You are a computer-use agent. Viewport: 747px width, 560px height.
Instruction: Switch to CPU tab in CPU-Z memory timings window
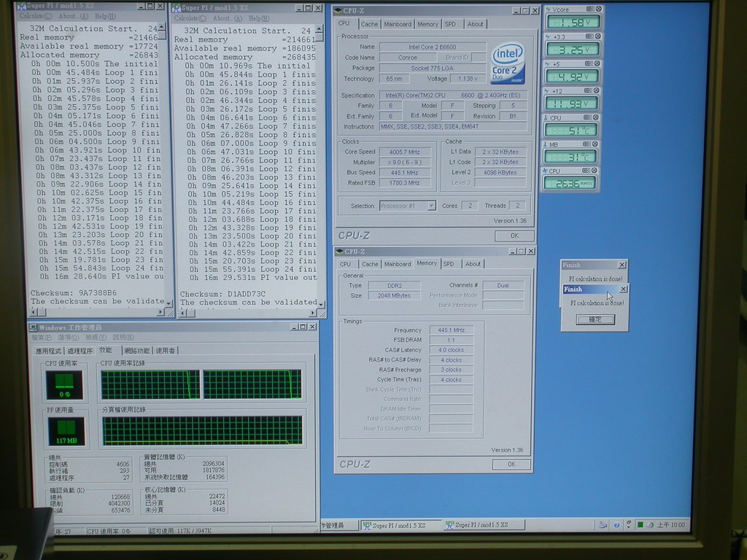(x=345, y=264)
